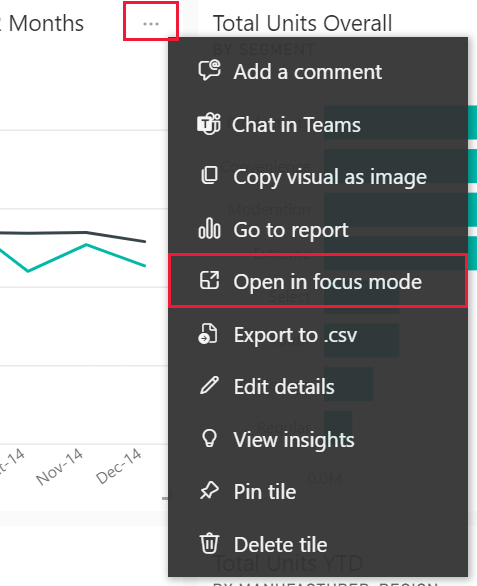Click the focus mode expand icon
477x586 pixels.
click(x=209, y=281)
